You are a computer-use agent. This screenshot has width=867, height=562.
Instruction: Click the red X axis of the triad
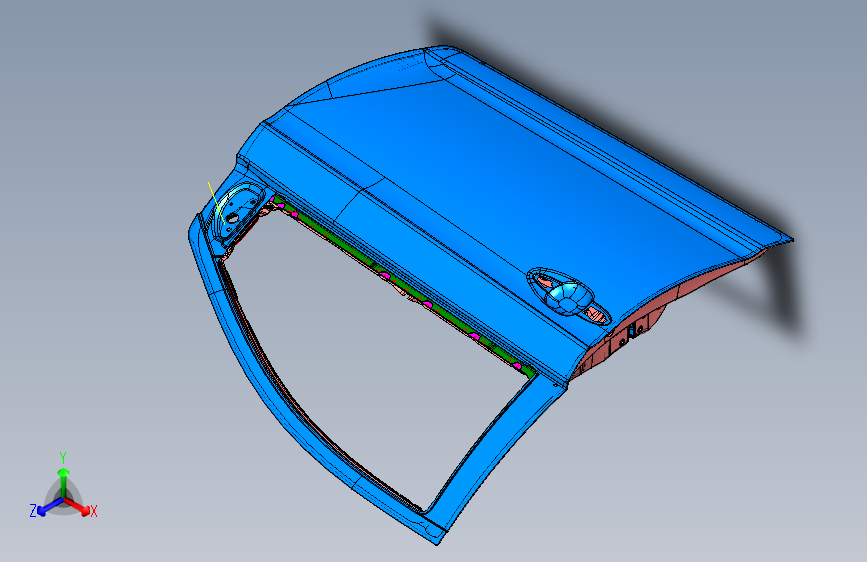[x=77, y=506]
